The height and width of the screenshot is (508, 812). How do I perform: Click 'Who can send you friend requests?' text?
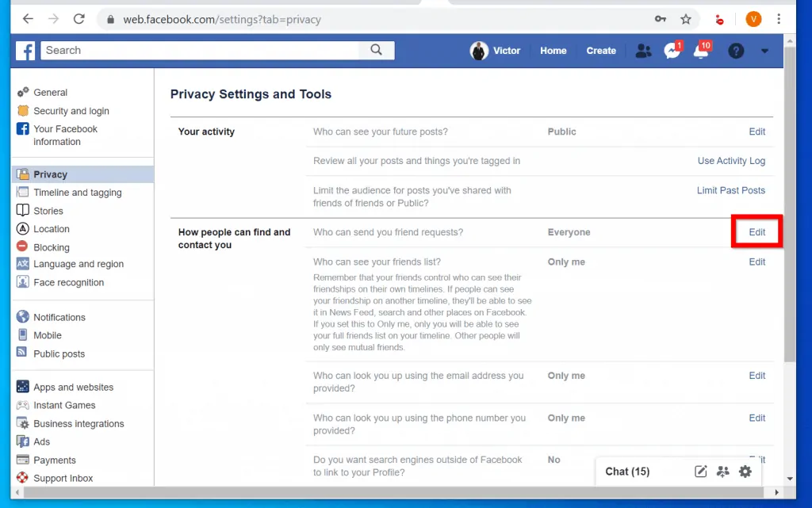388,232
